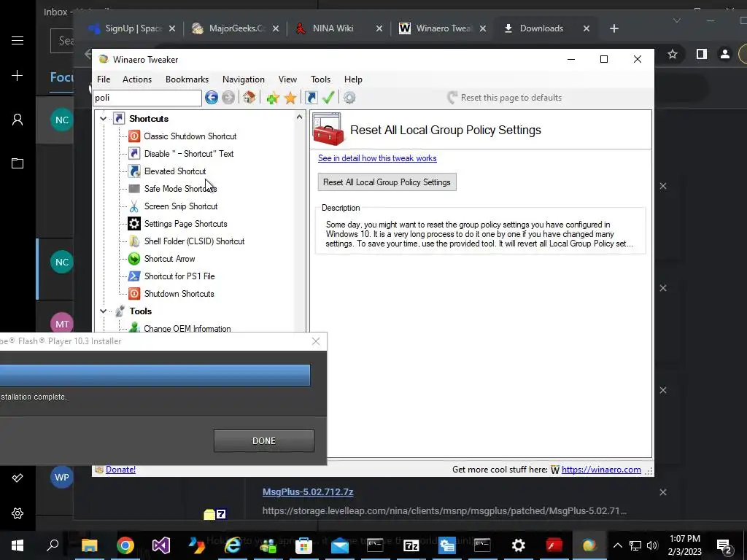
Task: Open accounts person icon in Mail sidebar
Action: click(x=18, y=120)
